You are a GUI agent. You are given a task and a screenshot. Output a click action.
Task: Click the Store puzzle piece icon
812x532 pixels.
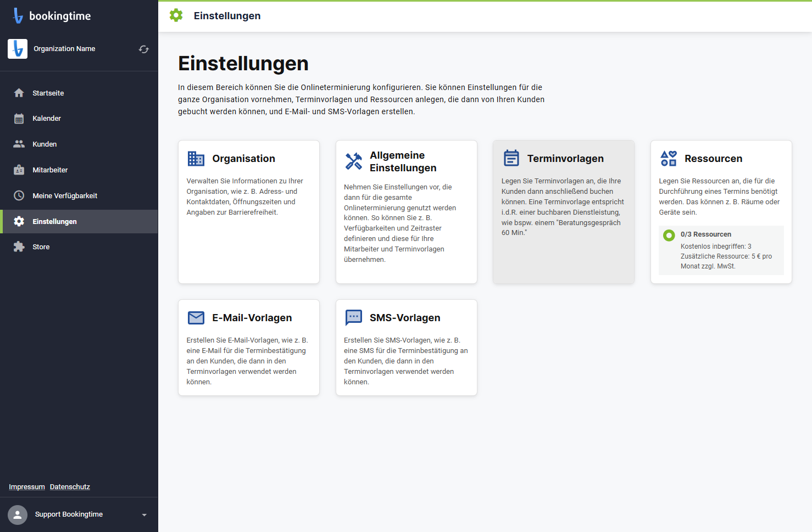[x=19, y=247]
